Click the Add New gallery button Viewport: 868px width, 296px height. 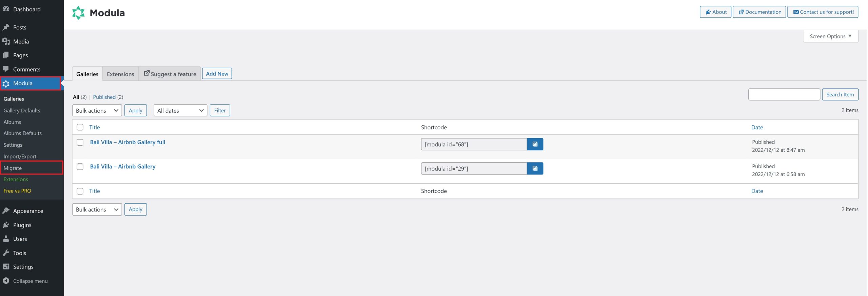tap(217, 74)
